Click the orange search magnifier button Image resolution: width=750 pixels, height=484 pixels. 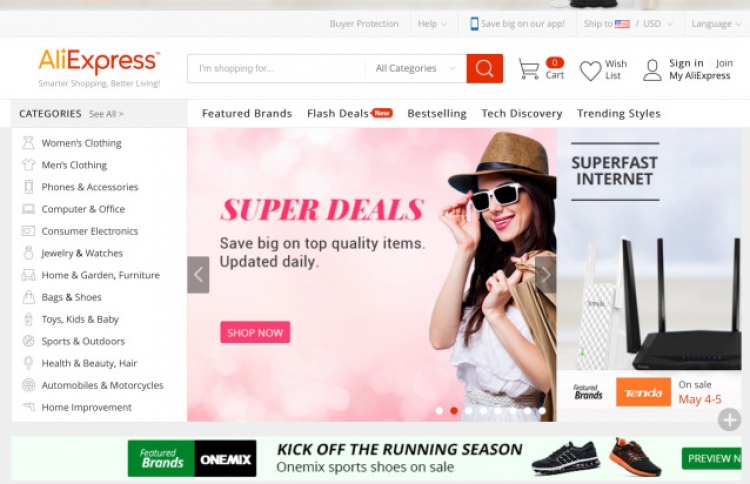(x=484, y=68)
